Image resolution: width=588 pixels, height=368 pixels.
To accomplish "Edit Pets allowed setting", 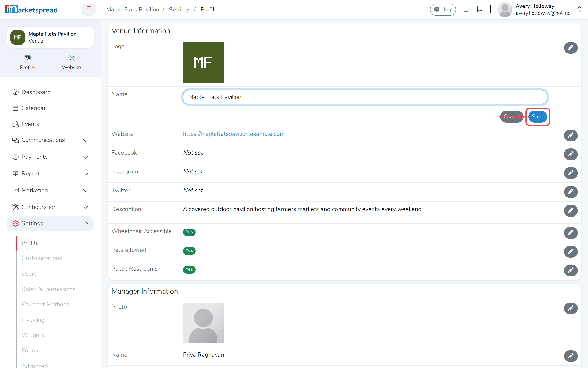I will pos(570,251).
